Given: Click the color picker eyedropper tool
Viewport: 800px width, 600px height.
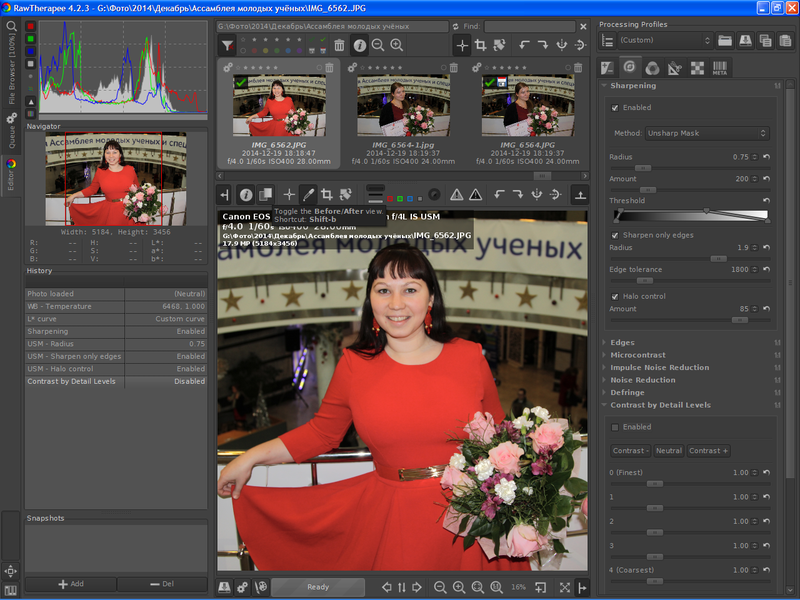Looking at the screenshot, I should [x=308, y=194].
